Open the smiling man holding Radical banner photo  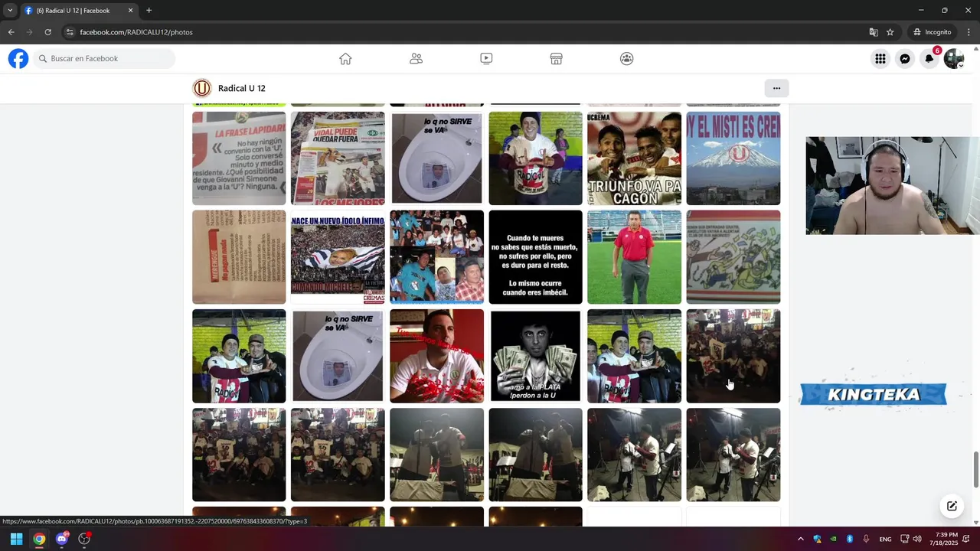pyautogui.click(x=535, y=158)
